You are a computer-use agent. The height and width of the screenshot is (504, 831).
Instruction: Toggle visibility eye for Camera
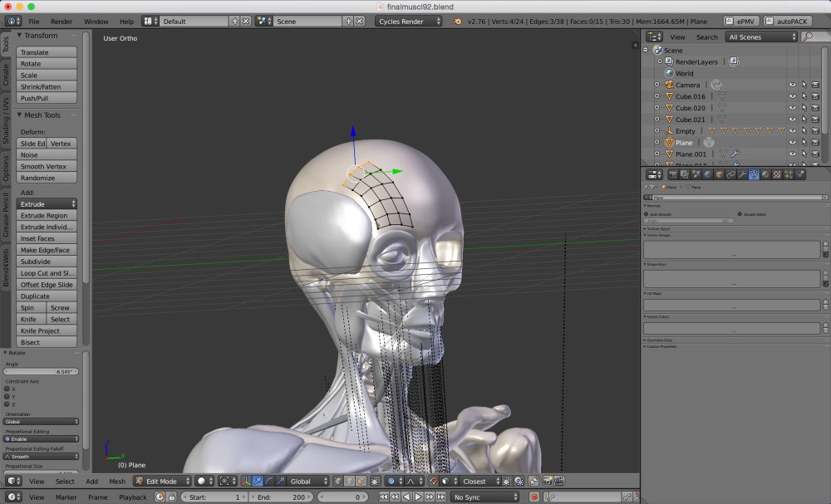(792, 85)
